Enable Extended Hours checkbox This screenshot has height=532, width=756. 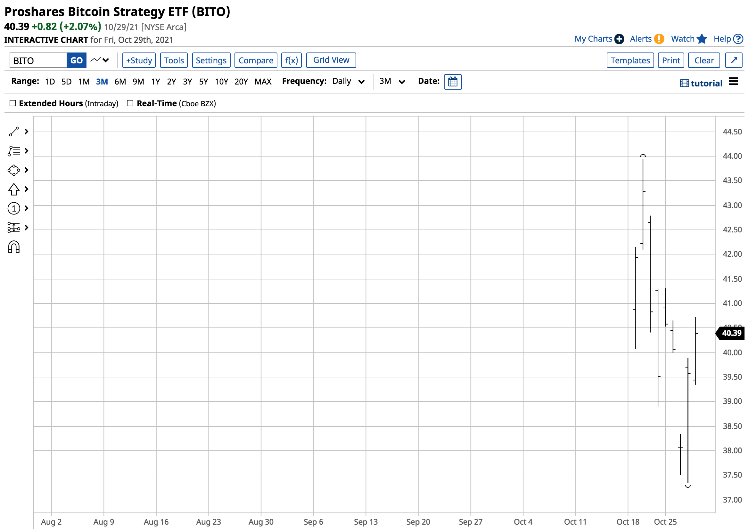click(x=13, y=103)
